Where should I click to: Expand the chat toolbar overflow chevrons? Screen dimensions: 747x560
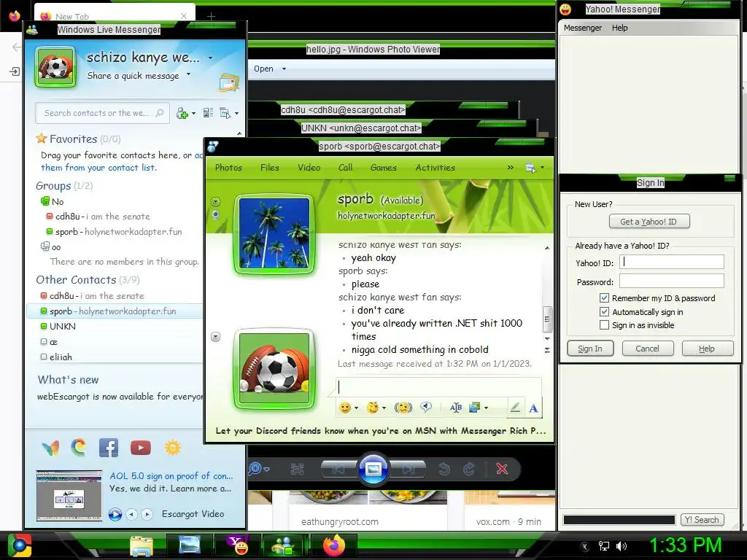coord(510,167)
